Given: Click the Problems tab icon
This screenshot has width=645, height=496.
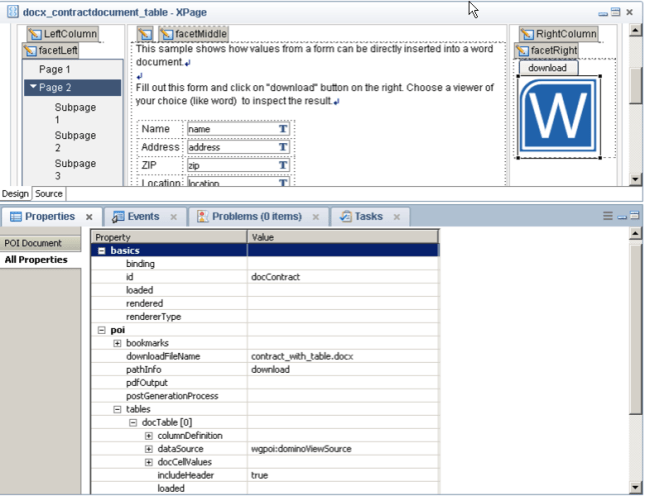Looking at the screenshot, I should tap(202, 217).
